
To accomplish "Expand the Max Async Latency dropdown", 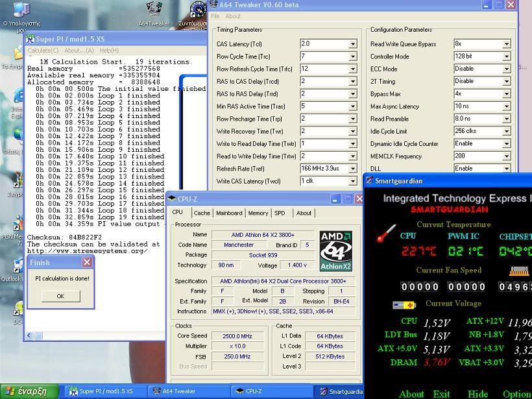I will click(x=507, y=106).
